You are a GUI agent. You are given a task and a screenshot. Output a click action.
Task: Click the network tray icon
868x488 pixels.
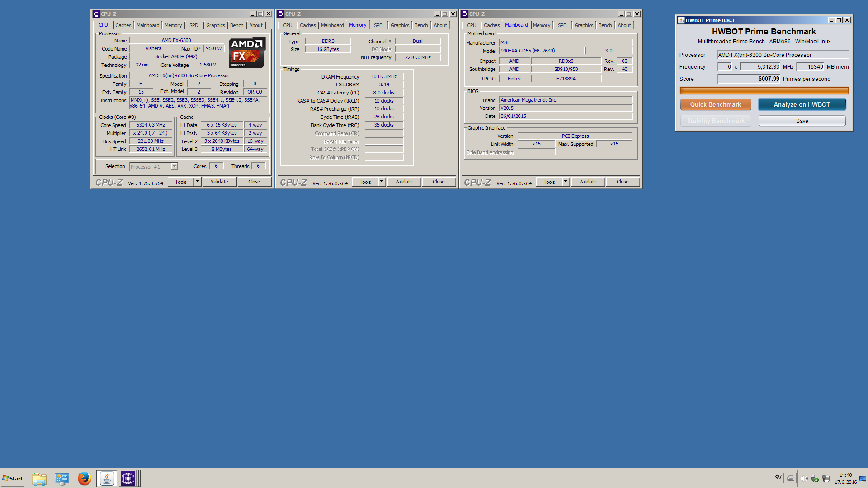826,479
